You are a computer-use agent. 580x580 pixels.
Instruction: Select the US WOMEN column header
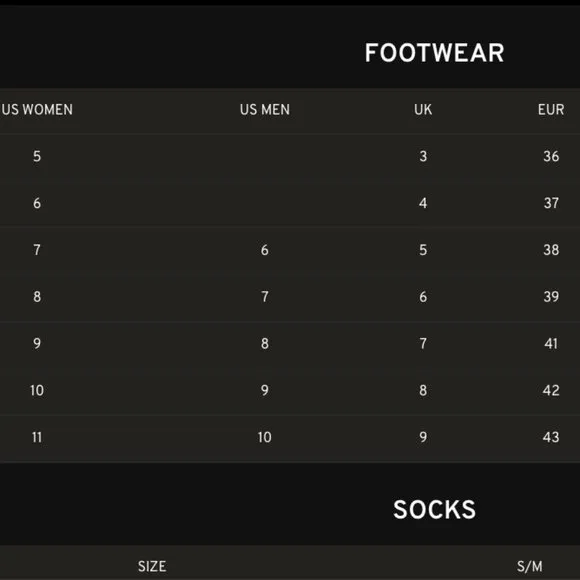(37, 109)
